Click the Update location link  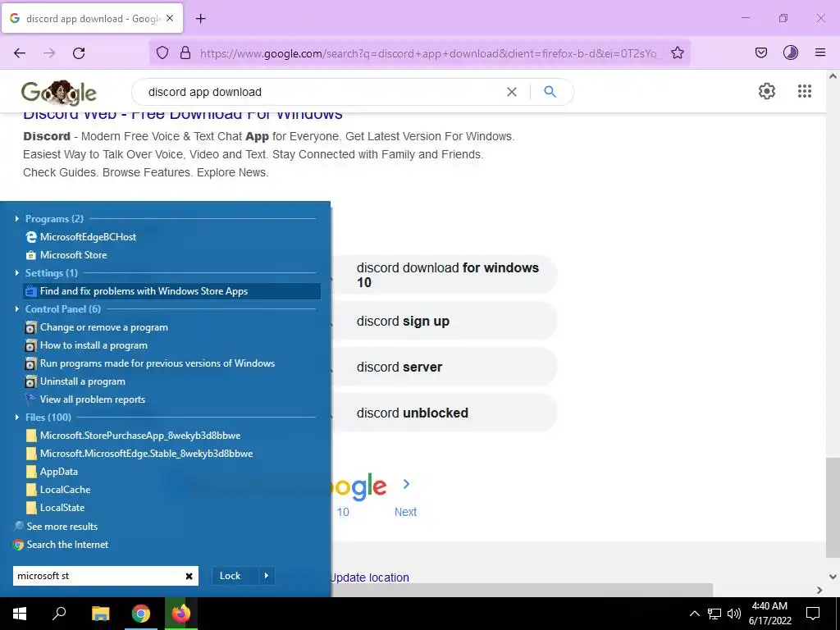(370, 578)
